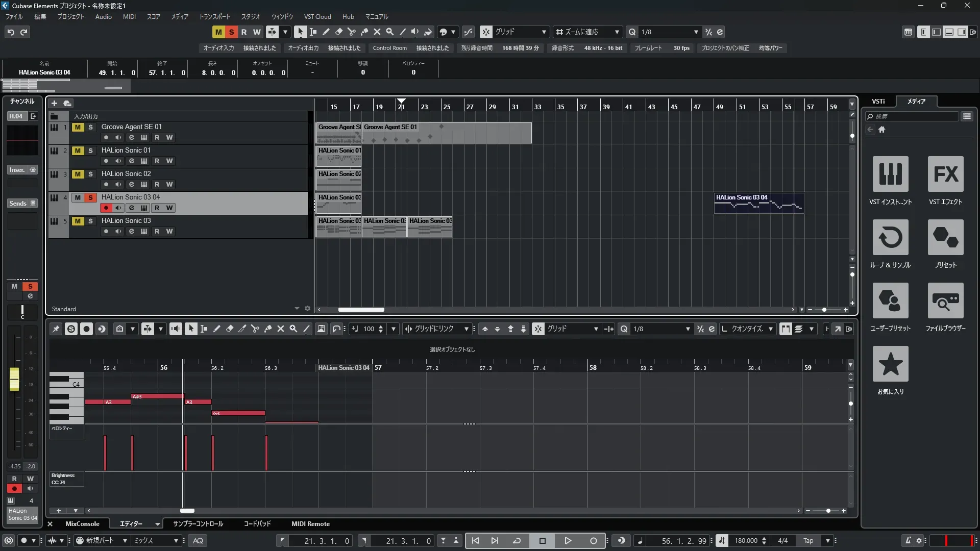
Task: Switch to the MixConsole tab
Action: (82, 524)
